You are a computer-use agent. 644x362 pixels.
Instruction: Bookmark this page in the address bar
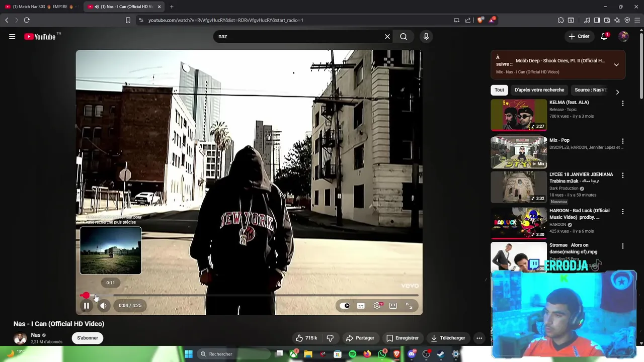tap(128, 20)
